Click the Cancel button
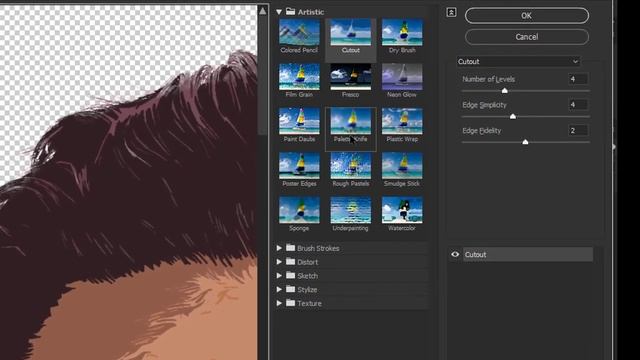Viewport: 640px width, 360px height. click(x=527, y=37)
